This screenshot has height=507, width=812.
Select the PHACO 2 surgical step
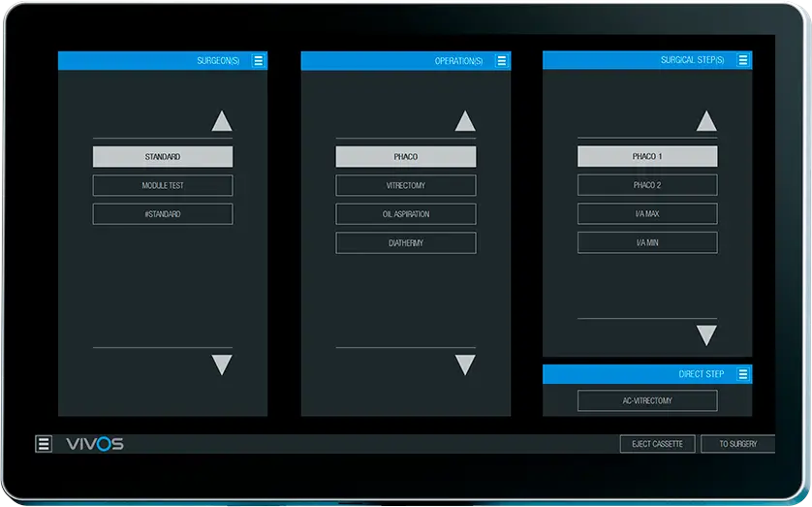tap(647, 185)
